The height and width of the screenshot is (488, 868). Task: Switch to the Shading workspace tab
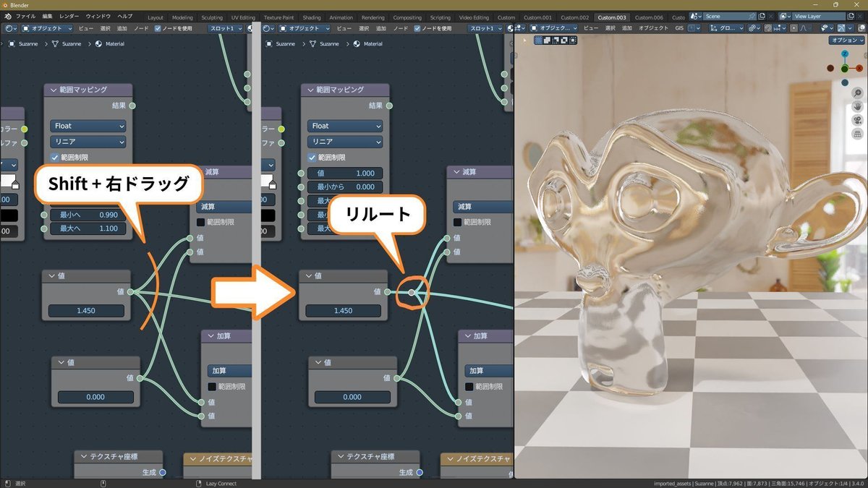pos(312,17)
